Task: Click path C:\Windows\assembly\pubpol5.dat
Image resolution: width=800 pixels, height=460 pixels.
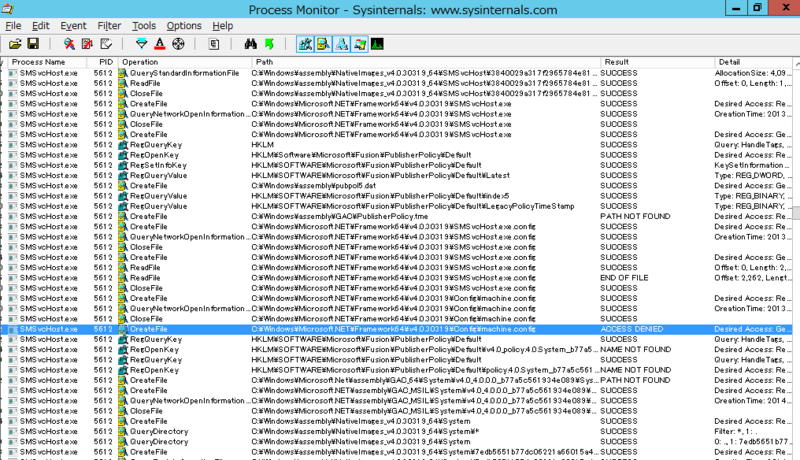Action: [313, 186]
